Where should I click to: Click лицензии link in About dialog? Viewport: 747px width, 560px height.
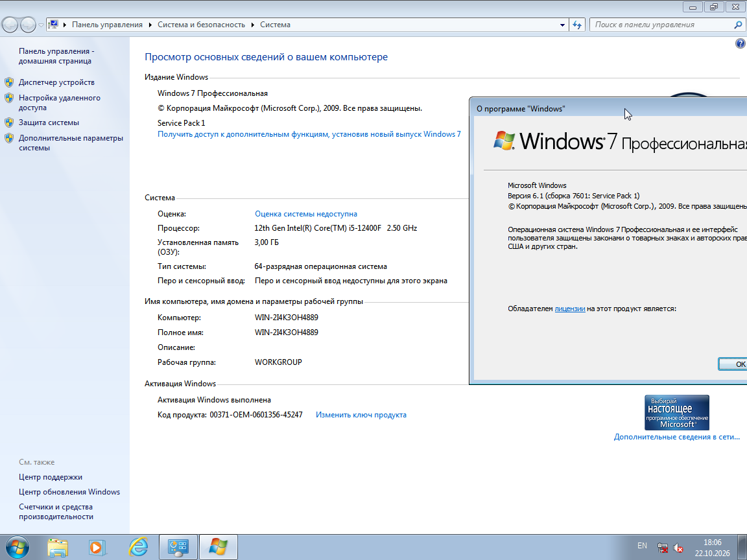pyautogui.click(x=570, y=309)
